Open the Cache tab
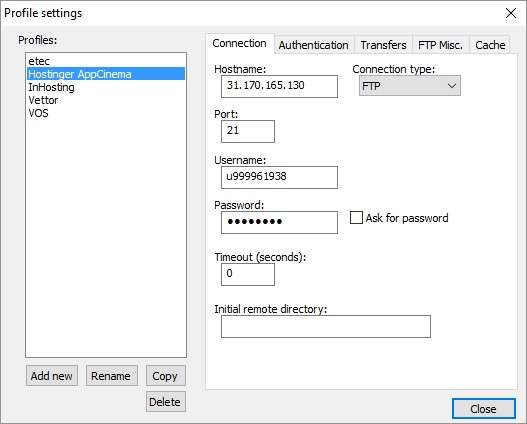527x424 pixels. click(x=490, y=45)
